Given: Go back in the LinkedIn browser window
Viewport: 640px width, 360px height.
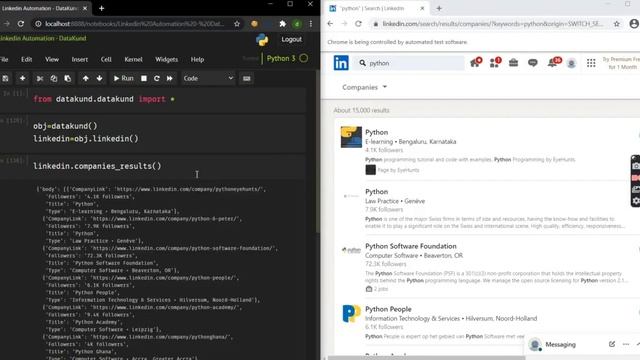Looking at the screenshot, I should point(330,24).
